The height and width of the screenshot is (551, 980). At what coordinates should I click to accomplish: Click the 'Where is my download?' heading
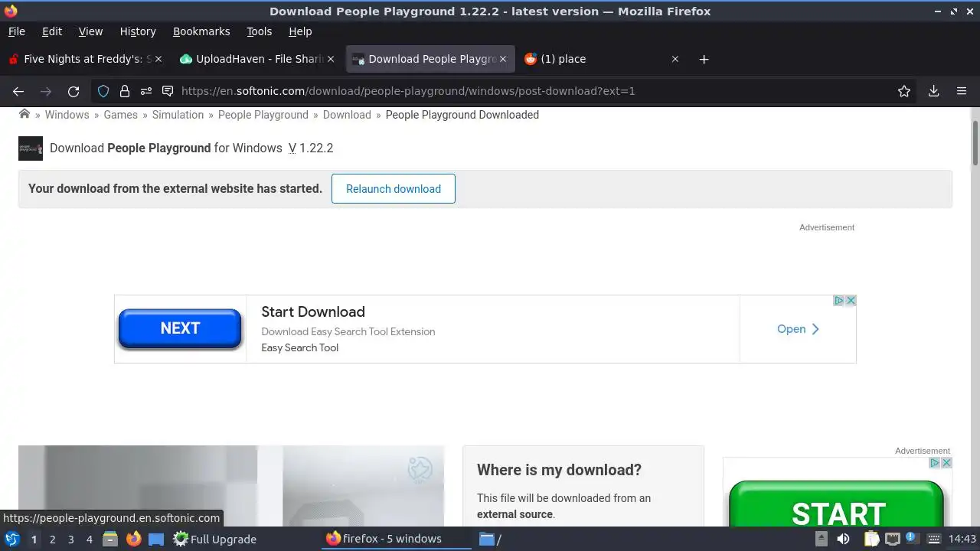[559, 470]
